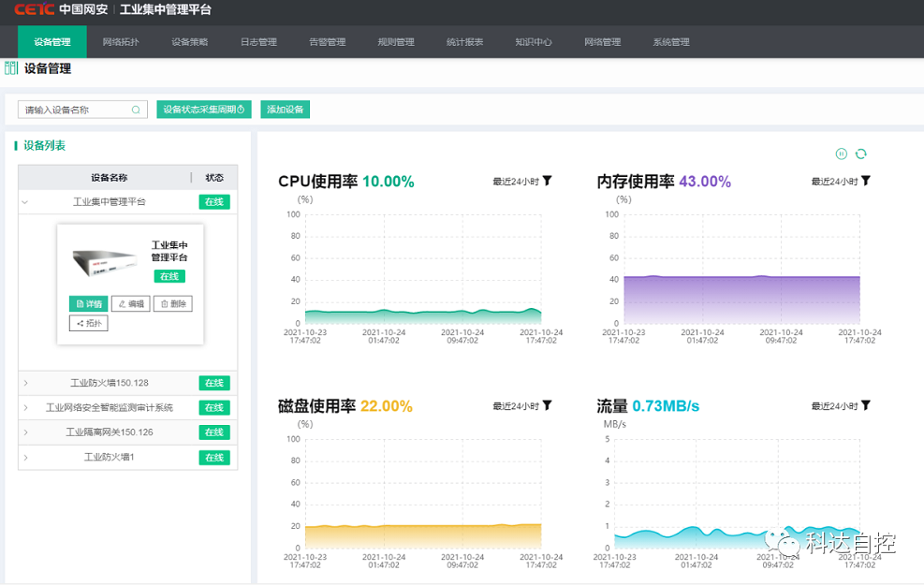Image resolution: width=924 pixels, height=585 pixels.
Task: Click the 磁盘使用率 22.00% percentage value
Action: coord(387,405)
